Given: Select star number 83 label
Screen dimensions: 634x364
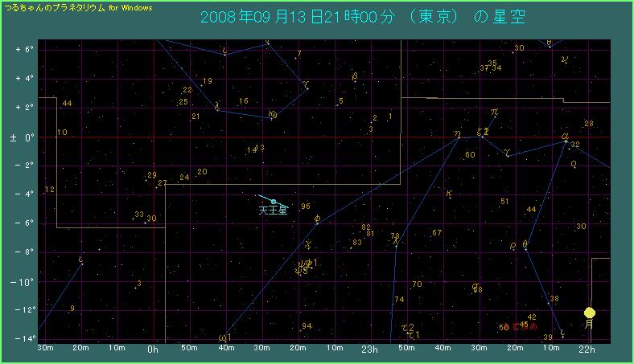Looking at the screenshot, I should click(357, 243).
